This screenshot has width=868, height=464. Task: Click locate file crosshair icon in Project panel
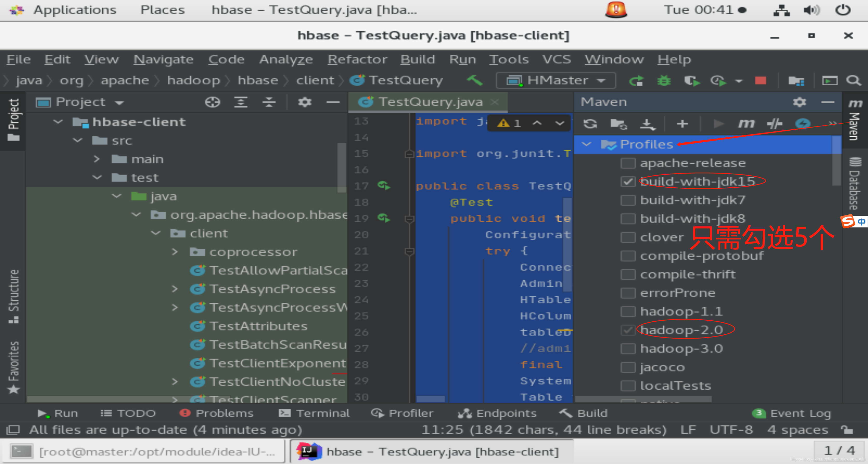click(x=212, y=102)
